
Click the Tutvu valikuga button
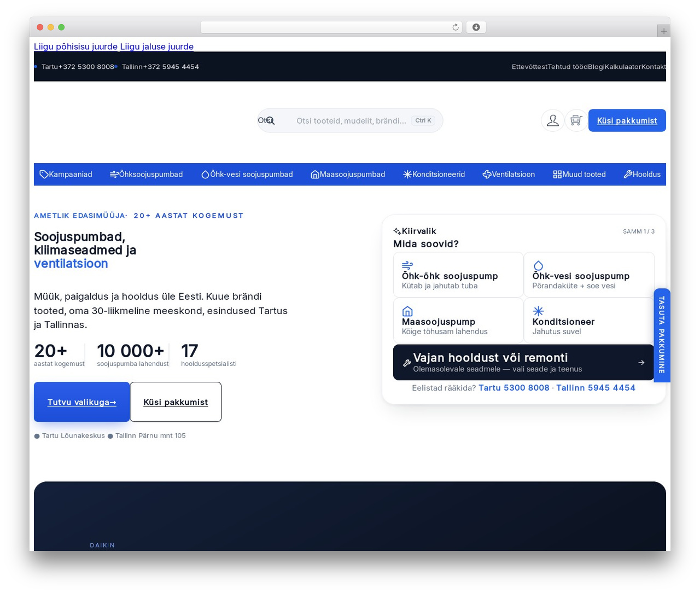[82, 402]
